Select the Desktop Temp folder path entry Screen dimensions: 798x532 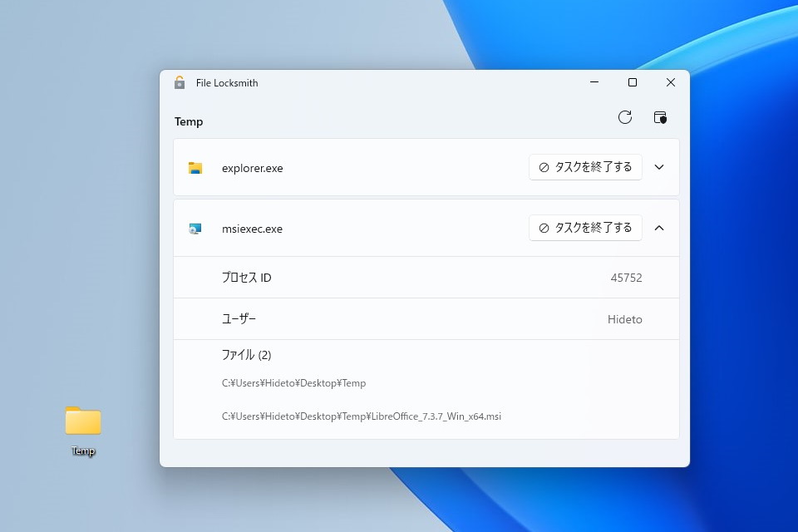point(293,382)
